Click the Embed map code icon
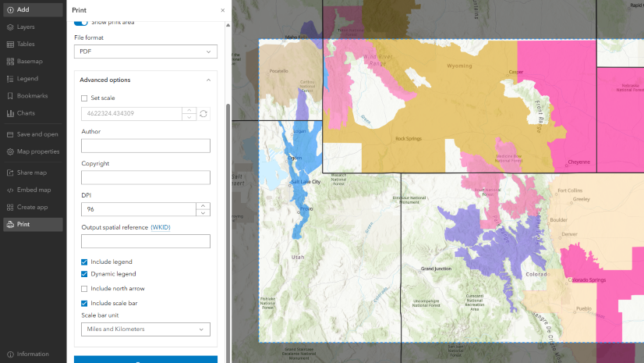Screen dimensions: 644x363 click(x=10, y=190)
